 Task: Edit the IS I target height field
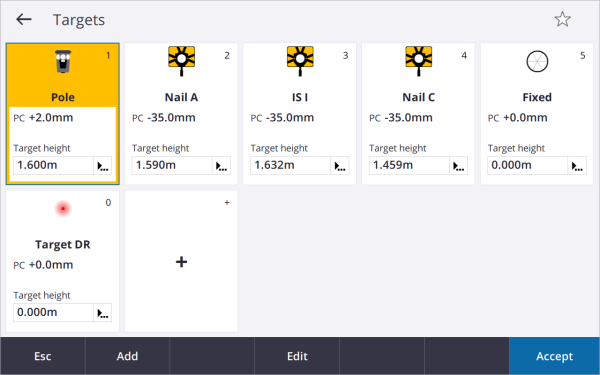click(290, 166)
